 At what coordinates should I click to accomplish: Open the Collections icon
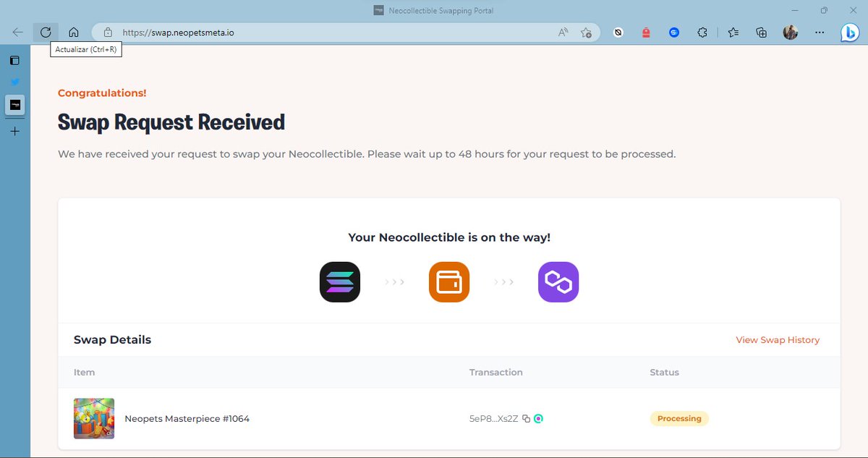point(761,33)
